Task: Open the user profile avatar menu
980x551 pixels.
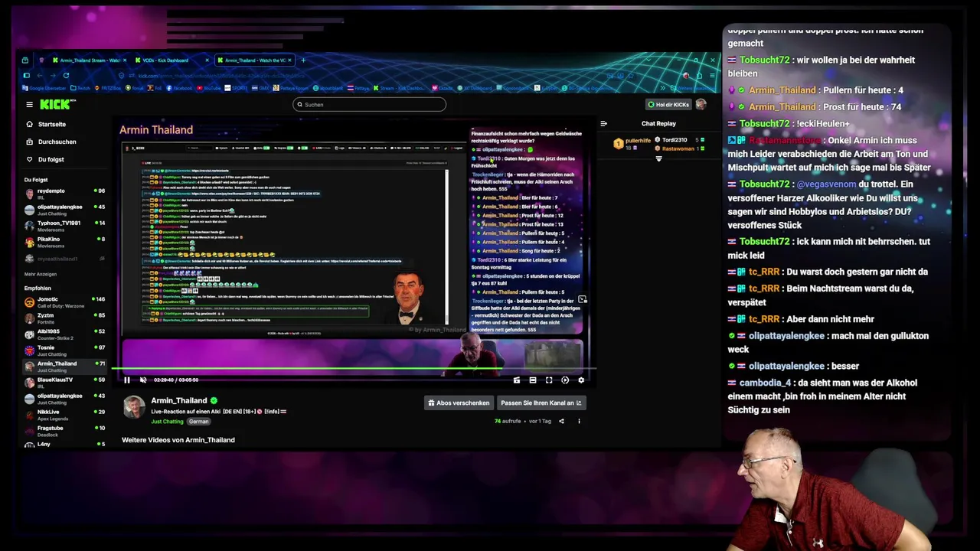Action: point(701,104)
